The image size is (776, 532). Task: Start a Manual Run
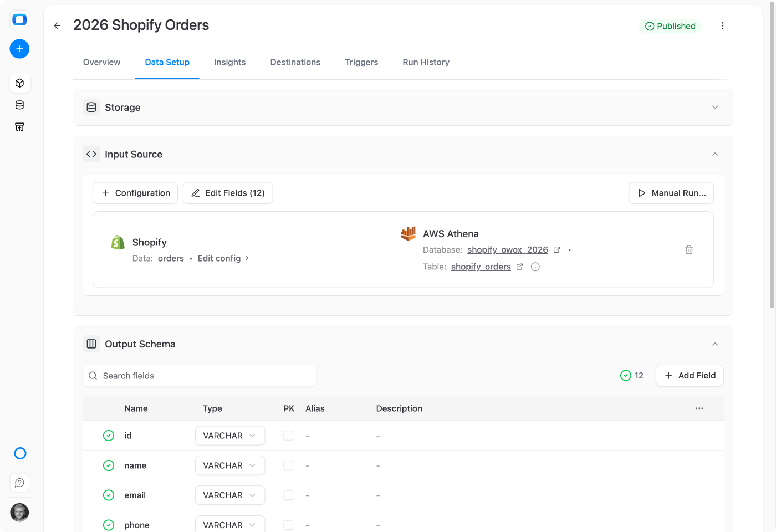671,193
